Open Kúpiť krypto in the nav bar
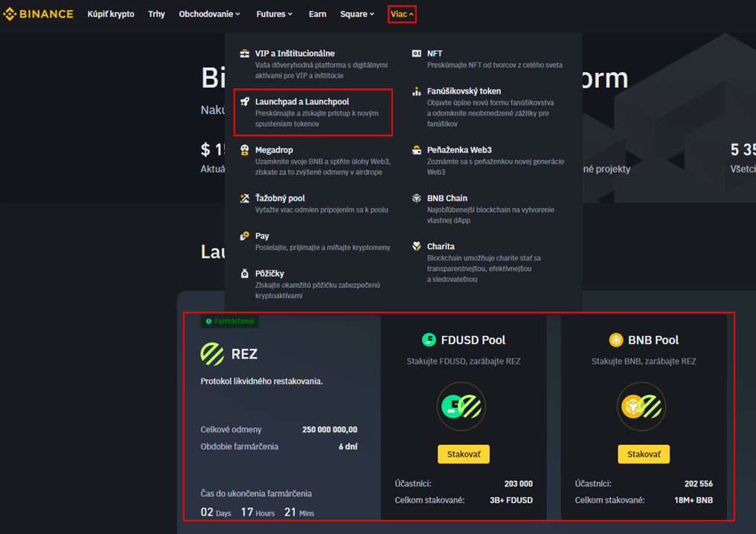The image size is (756, 534). coord(111,14)
